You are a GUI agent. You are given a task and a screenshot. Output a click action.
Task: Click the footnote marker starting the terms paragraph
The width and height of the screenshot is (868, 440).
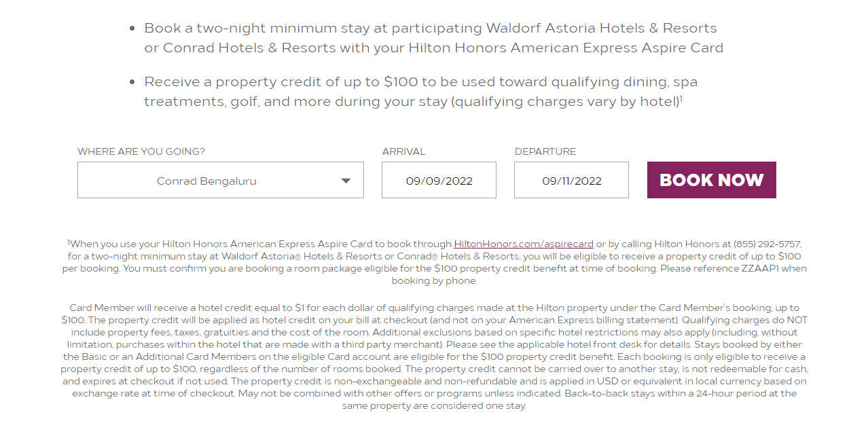(69, 242)
